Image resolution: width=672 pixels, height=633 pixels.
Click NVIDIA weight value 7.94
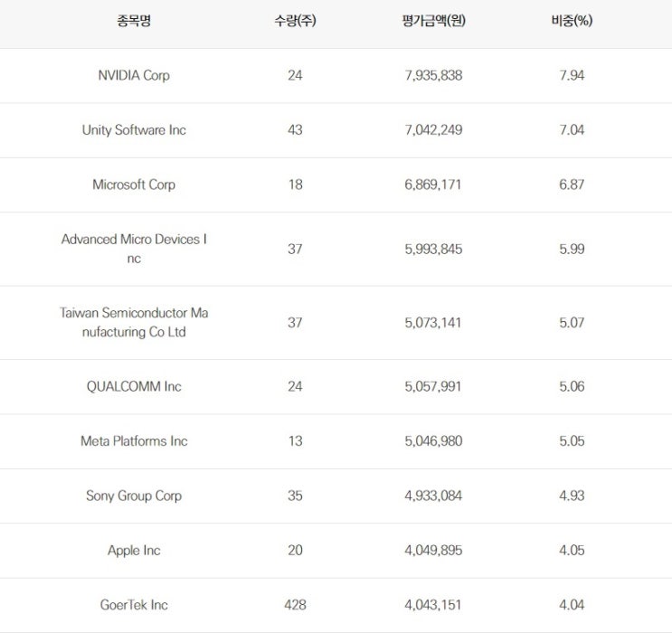pyautogui.click(x=572, y=75)
